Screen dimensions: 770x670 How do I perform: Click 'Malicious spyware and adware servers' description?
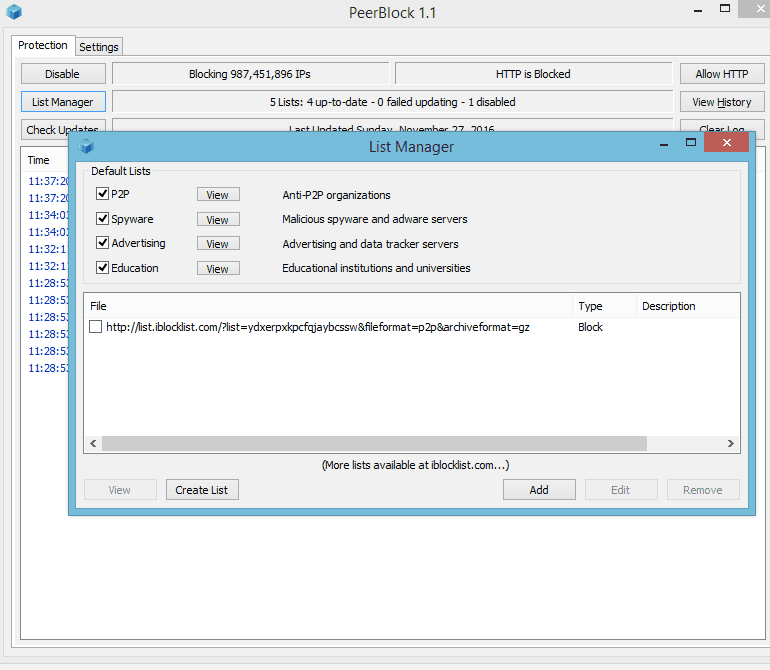click(x=375, y=219)
